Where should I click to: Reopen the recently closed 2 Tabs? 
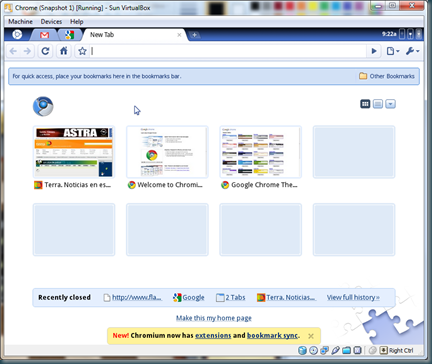231,297
